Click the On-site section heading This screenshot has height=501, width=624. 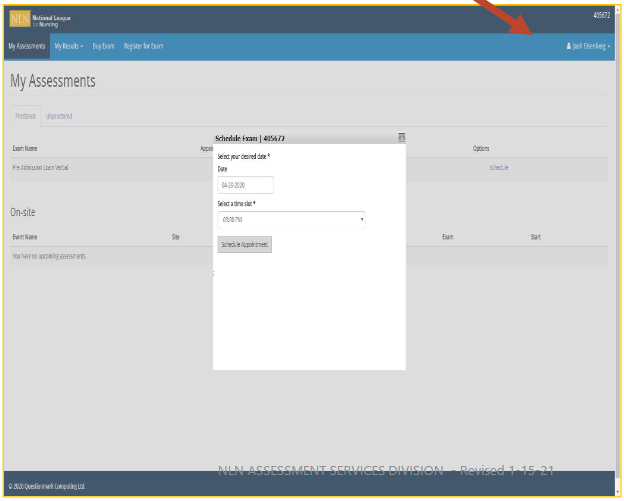click(x=23, y=212)
